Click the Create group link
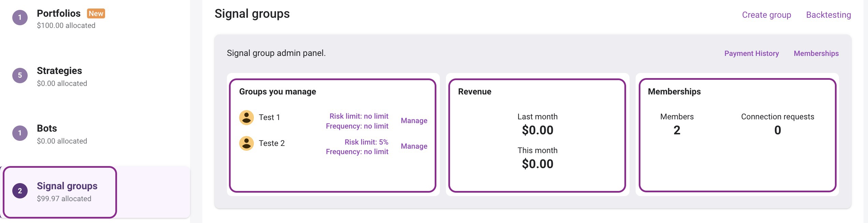Image resolution: width=868 pixels, height=223 pixels. [x=766, y=15]
